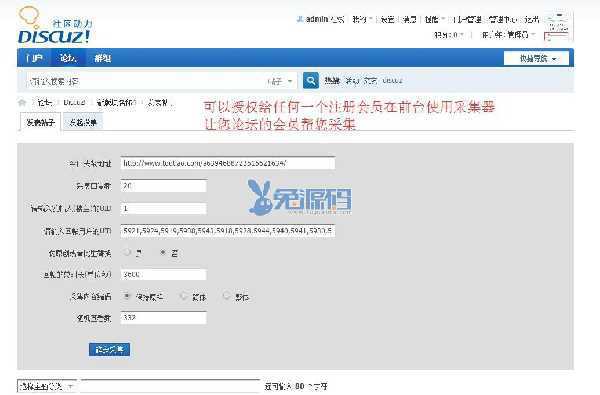Switch to the 发表帖子 tab
Screen dimensions: 600x395
(x=40, y=122)
